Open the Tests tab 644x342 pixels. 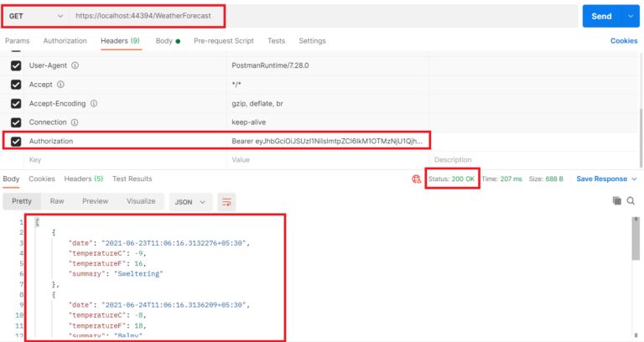(x=277, y=40)
